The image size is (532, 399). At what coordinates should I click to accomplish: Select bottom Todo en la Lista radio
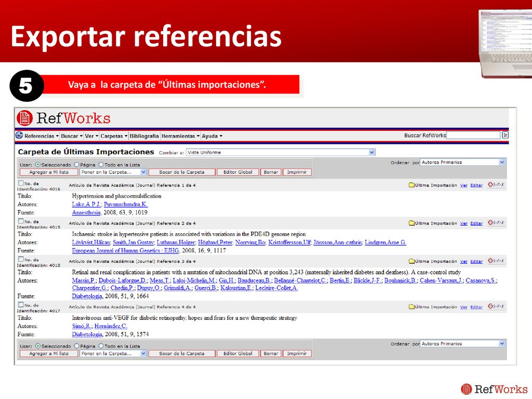101,346
